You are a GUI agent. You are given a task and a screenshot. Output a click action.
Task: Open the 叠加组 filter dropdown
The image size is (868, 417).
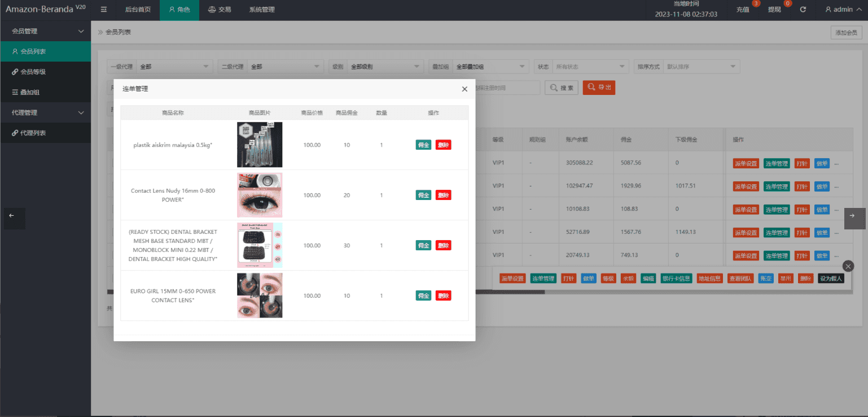[490, 67]
